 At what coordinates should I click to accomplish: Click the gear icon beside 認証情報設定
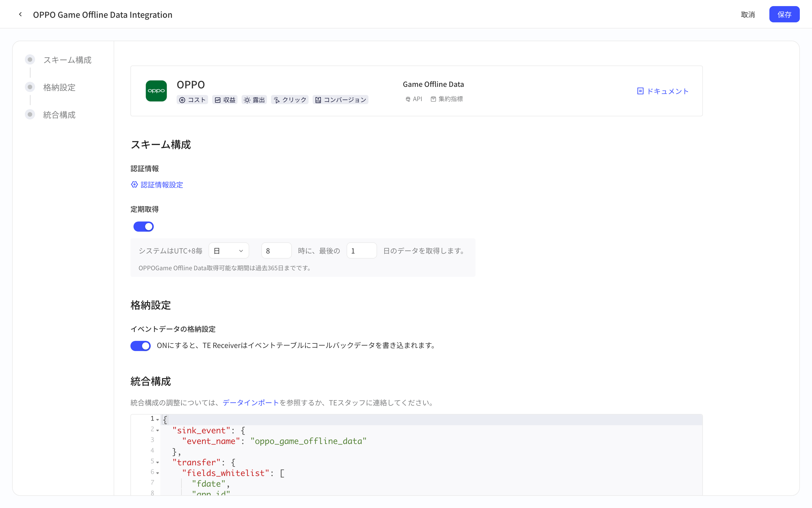click(x=134, y=184)
